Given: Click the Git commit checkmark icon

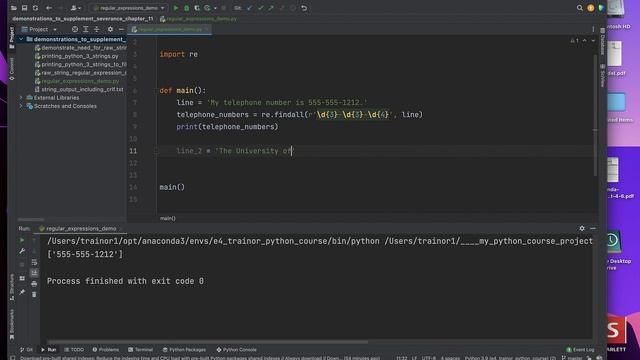Looking at the screenshot, I should click(x=260, y=8).
